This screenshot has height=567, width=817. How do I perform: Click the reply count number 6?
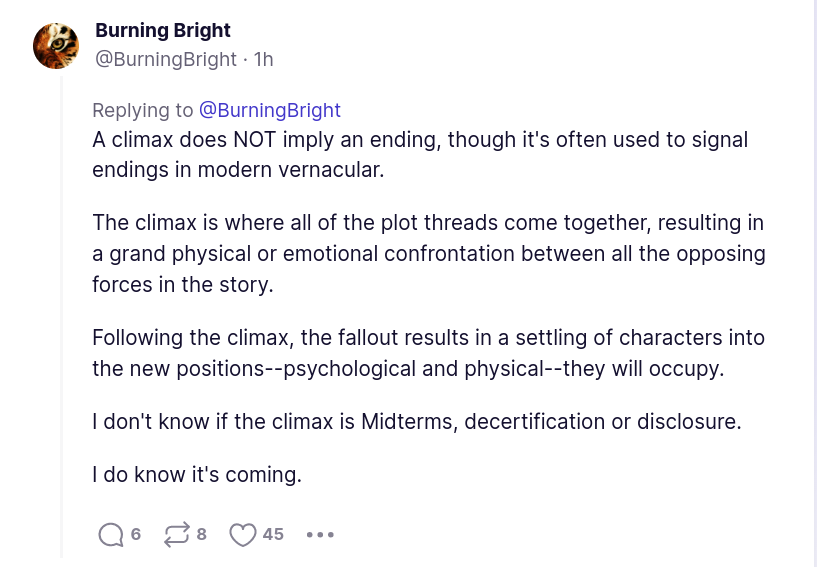point(136,535)
